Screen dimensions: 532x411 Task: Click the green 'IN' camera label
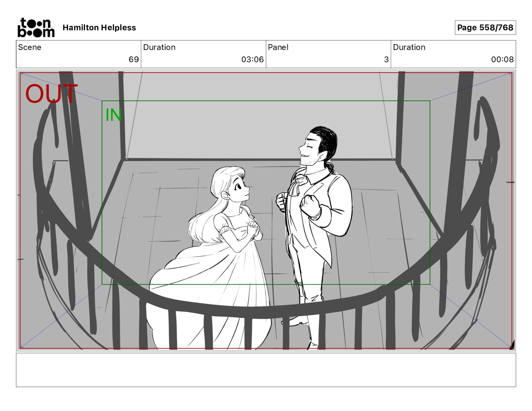pos(113,115)
